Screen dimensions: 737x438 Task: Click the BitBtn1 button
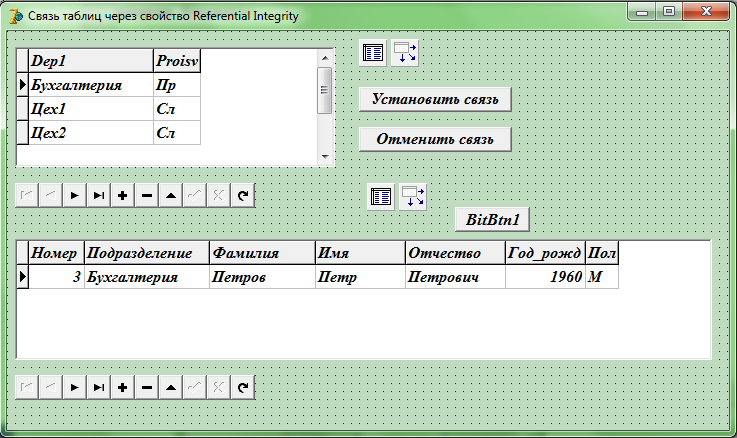point(493,219)
